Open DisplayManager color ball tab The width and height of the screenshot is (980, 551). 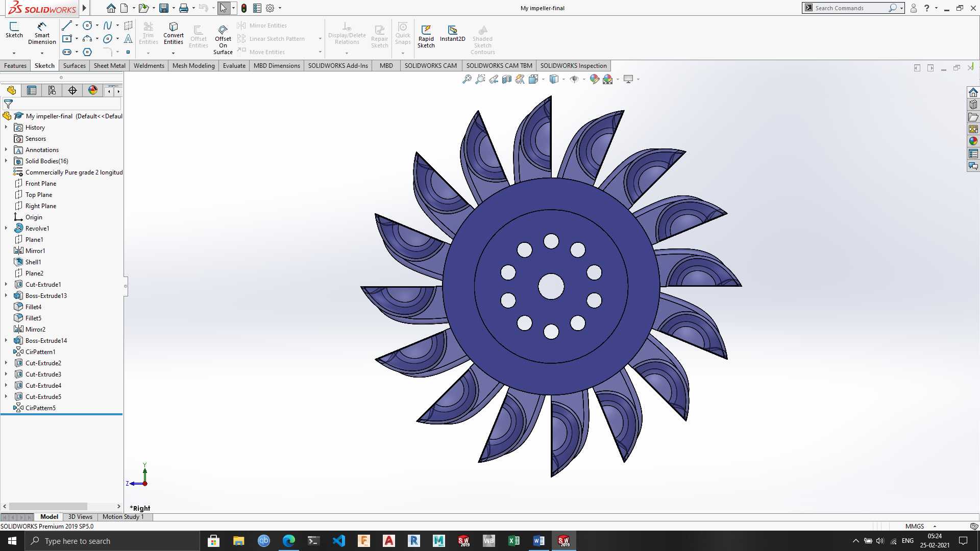coord(93,90)
